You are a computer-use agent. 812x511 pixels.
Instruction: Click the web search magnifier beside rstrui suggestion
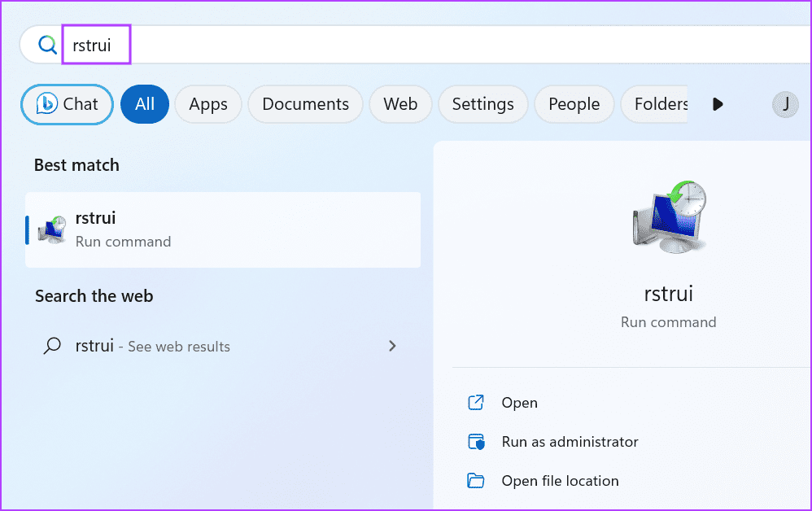pyautogui.click(x=51, y=346)
